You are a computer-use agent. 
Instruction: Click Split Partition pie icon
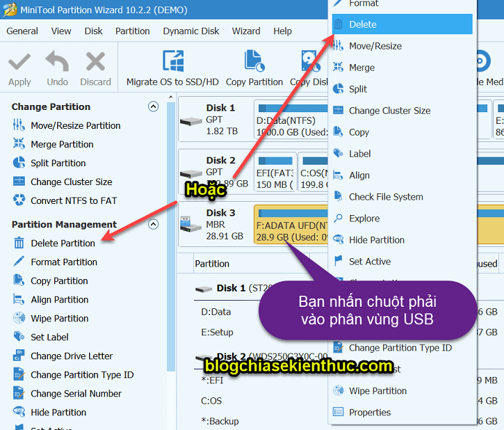tap(19, 162)
